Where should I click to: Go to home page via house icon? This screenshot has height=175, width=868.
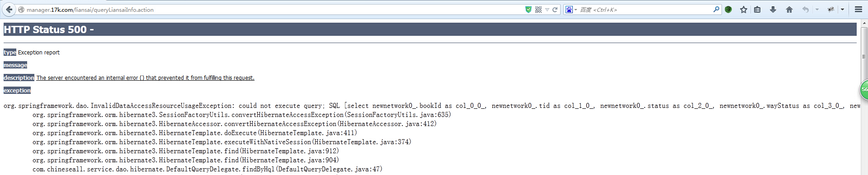pyautogui.click(x=789, y=10)
